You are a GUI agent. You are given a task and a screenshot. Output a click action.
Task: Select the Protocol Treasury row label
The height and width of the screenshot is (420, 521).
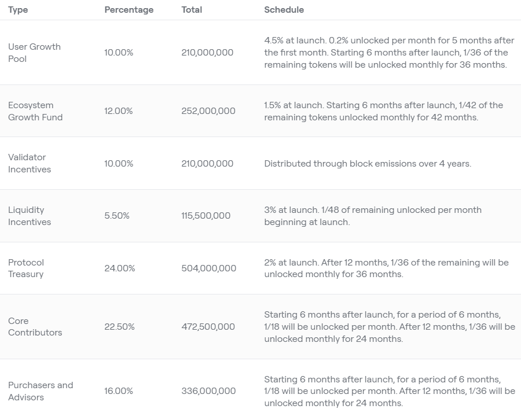point(26,268)
